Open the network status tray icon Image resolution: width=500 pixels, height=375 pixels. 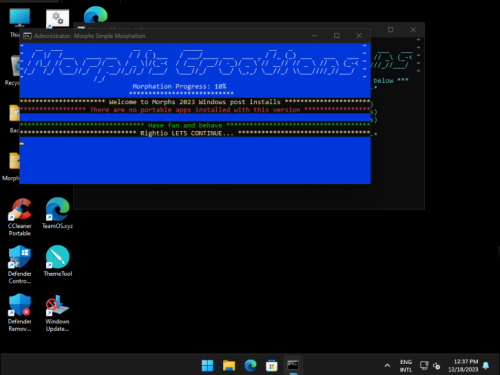point(424,366)
